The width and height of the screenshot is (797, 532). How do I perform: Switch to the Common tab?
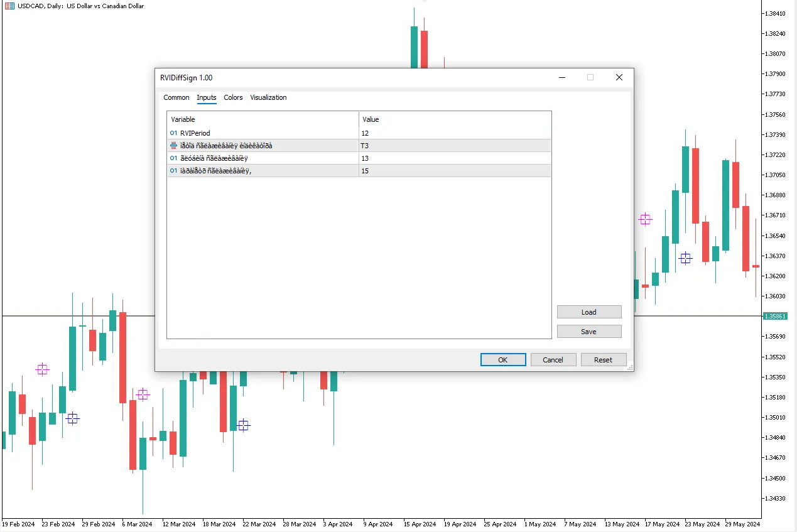pos(176,97)
